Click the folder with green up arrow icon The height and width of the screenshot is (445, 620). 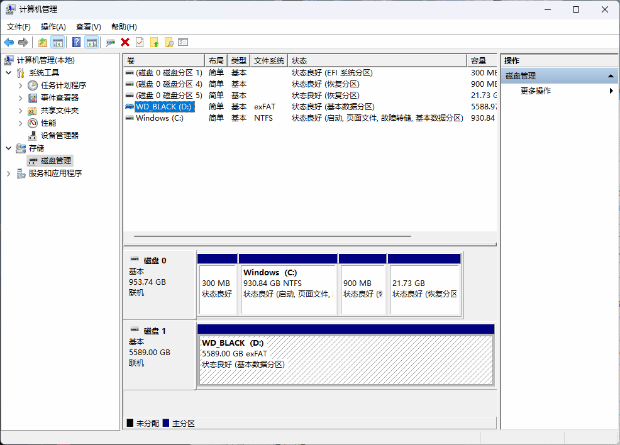click(154, 42)
